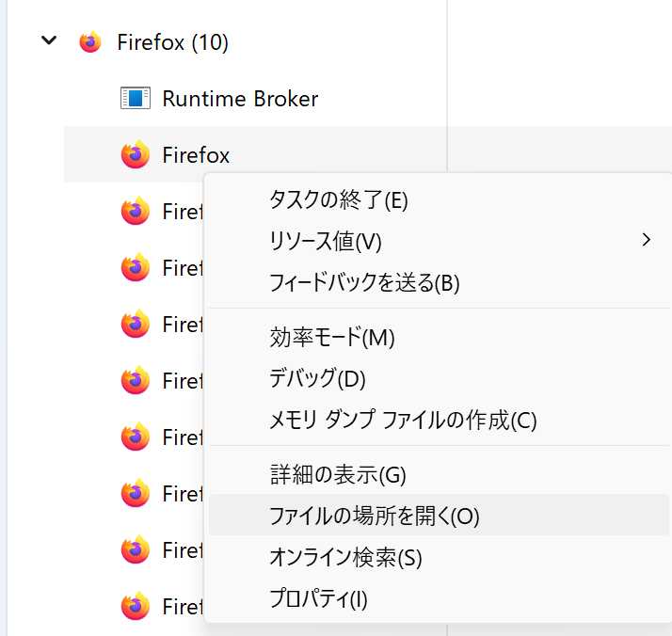Click the Firefox icon directly below the highlighted row
This screenshot has width=672, height=636.
coord(136,211)
